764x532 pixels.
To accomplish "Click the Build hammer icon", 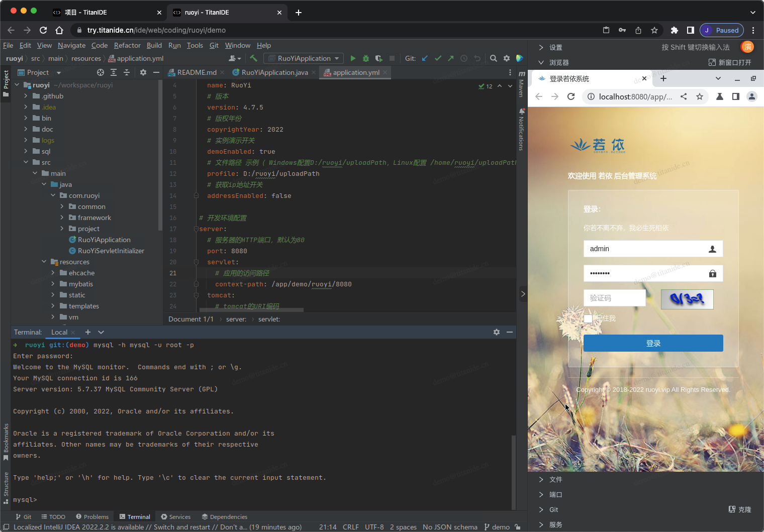I will [x=254, y=58].
